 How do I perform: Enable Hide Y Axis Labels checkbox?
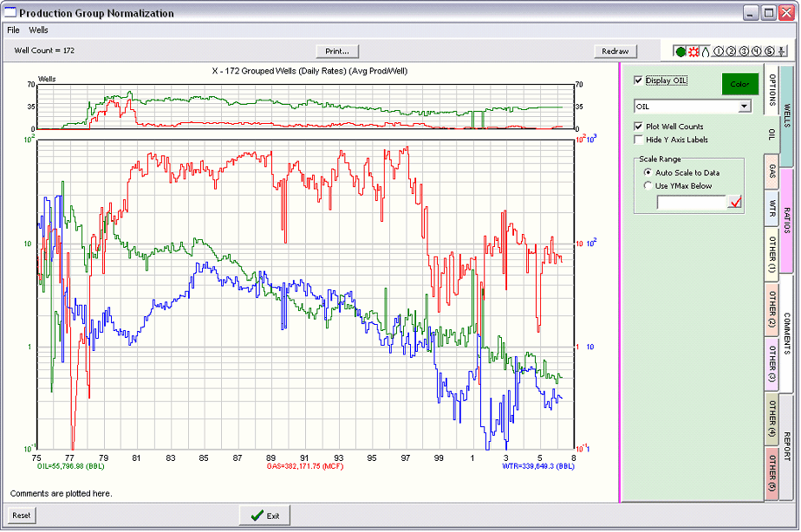tap(639, 139)
